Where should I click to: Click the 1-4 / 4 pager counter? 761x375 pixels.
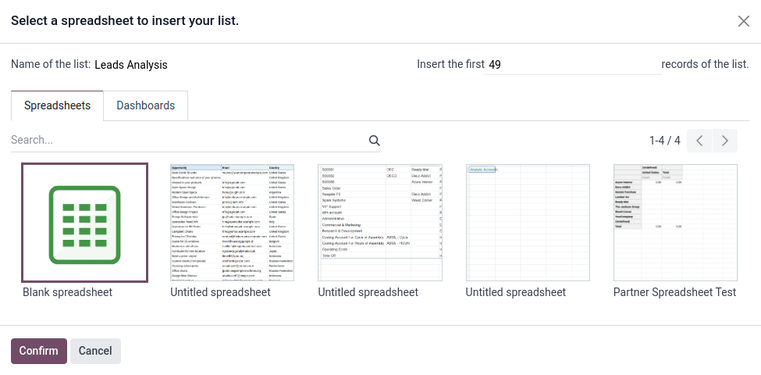click(x=665, y=141)
